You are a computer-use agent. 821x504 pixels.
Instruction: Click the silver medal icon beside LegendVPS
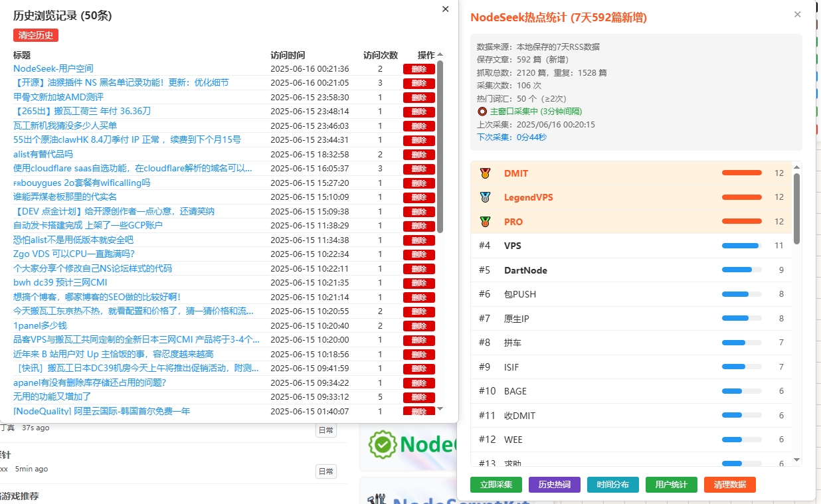tap(485, 197)
